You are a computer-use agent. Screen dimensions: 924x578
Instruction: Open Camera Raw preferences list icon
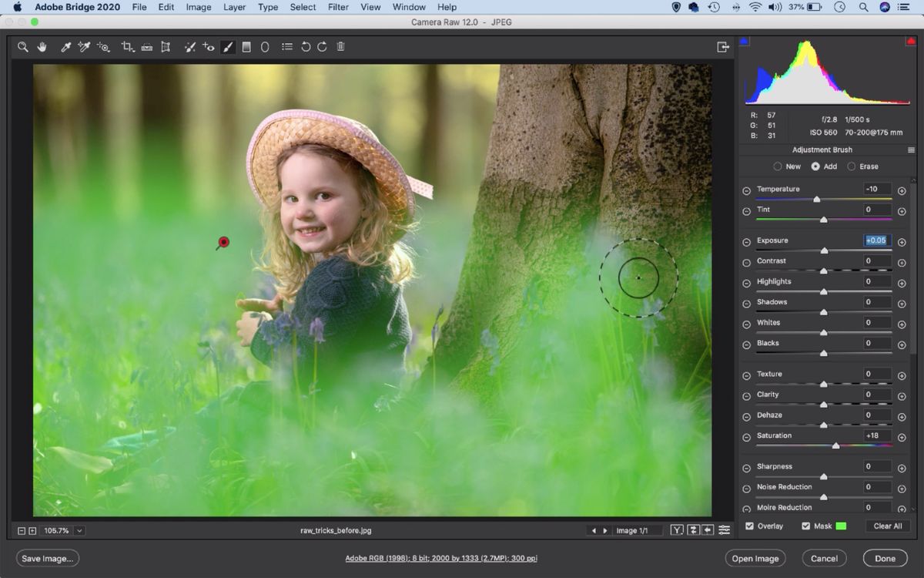[287, 47]
